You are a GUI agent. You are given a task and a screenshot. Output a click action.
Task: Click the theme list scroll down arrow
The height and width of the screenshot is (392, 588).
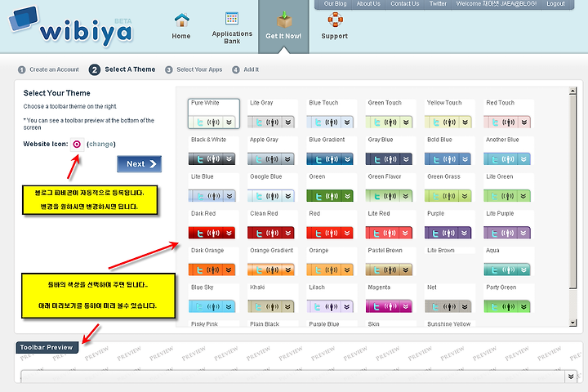point(572,323)
